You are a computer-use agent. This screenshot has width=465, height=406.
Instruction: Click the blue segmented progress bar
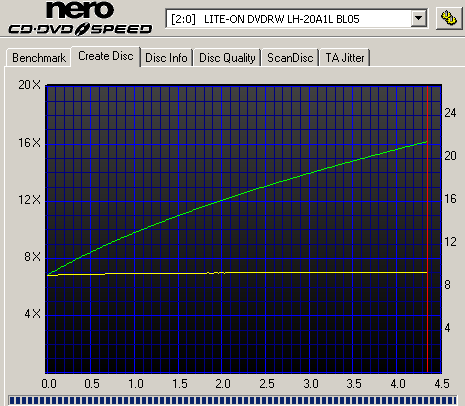(232, 400)
